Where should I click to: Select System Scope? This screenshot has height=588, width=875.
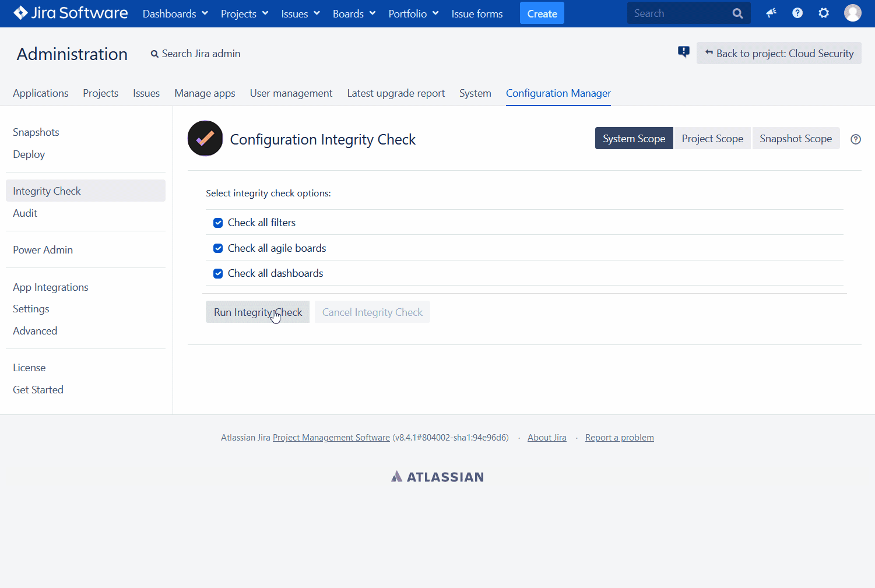pyautogui.click(x=634, y=138)
